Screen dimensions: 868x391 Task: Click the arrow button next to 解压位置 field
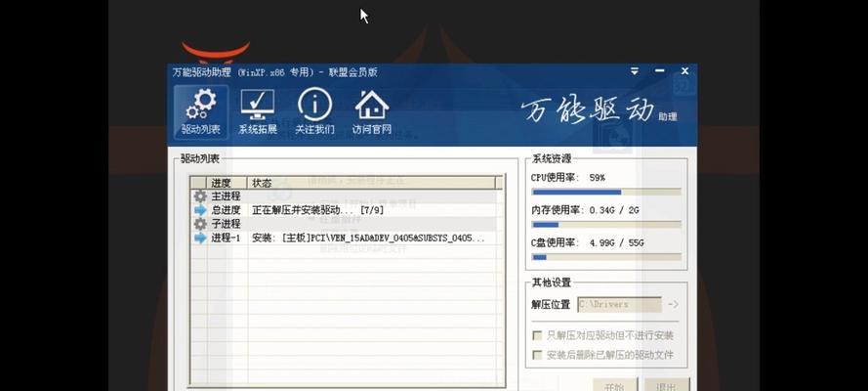click(673, 304)
